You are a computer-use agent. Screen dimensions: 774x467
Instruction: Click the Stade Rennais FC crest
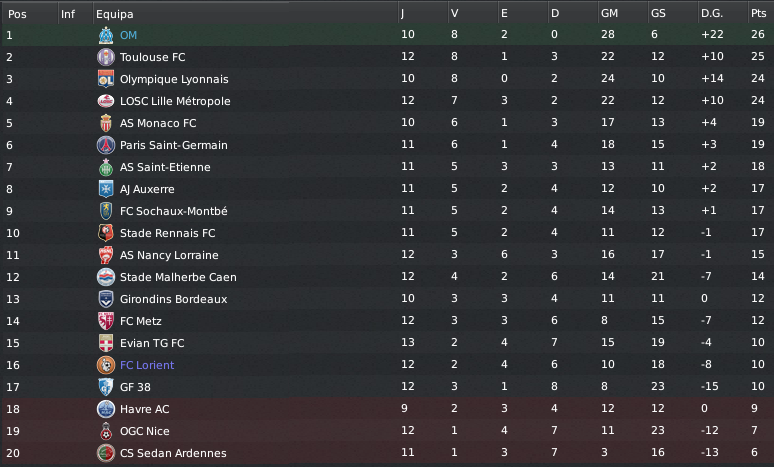(x=106, y=233)
